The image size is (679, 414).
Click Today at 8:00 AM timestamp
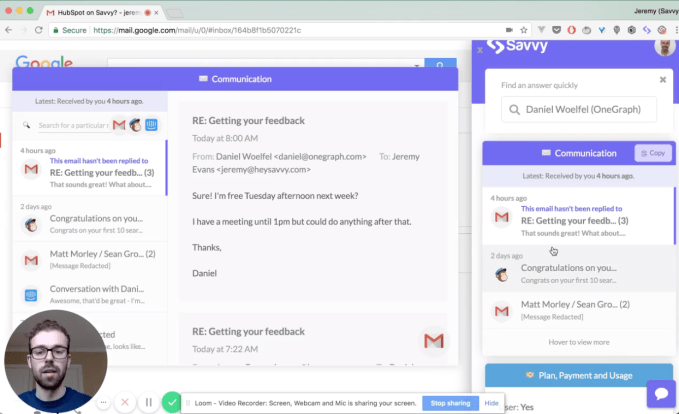[225, 138]
